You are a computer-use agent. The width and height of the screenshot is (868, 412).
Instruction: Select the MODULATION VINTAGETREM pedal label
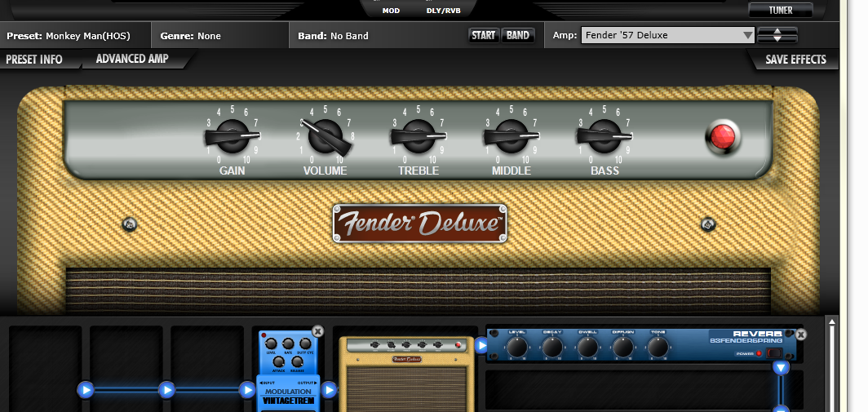[x=289, y=396]
